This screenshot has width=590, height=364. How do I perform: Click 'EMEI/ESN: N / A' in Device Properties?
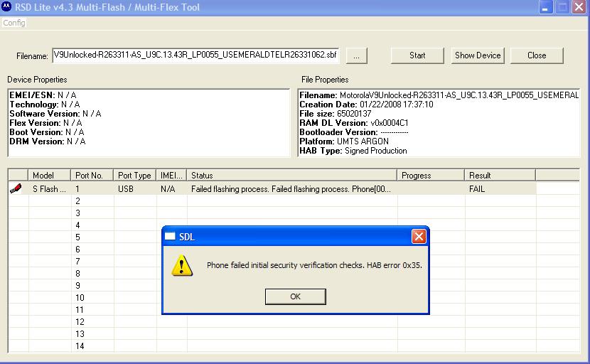coord(43,95)
